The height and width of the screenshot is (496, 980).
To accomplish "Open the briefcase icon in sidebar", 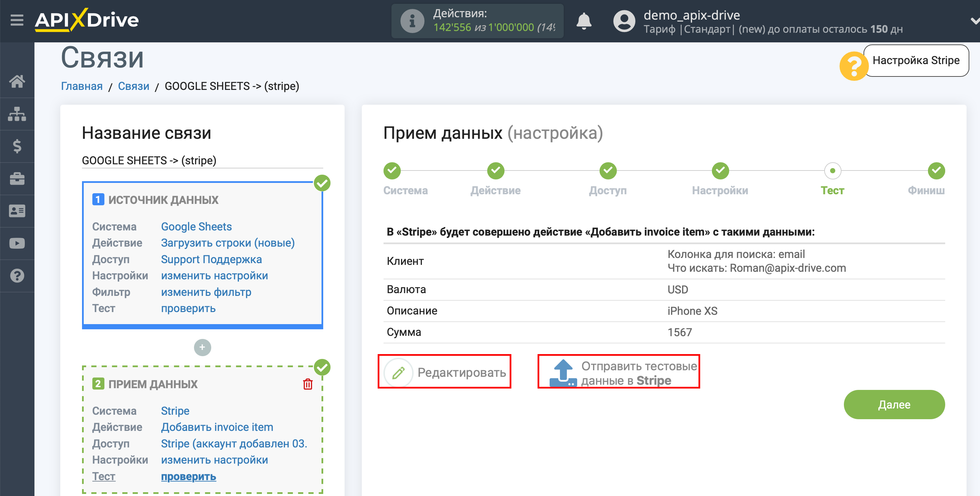I will coord(17,179).
